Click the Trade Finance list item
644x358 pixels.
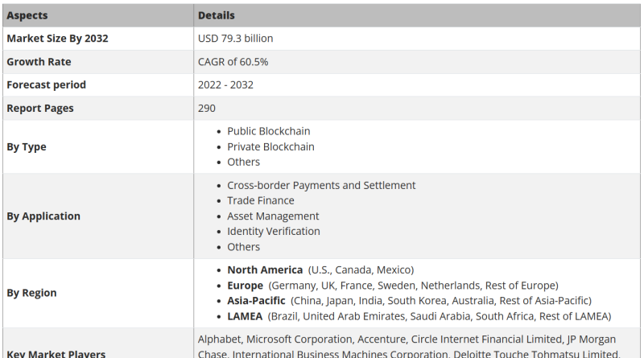pyautogui.click(x=261, y=201)
